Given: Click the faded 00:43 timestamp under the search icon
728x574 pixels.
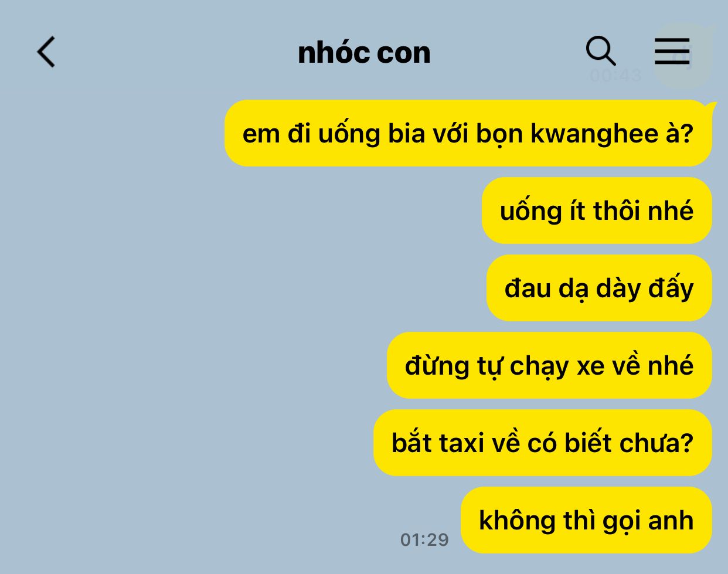Looking at the screenshot, I should point(615,76).
